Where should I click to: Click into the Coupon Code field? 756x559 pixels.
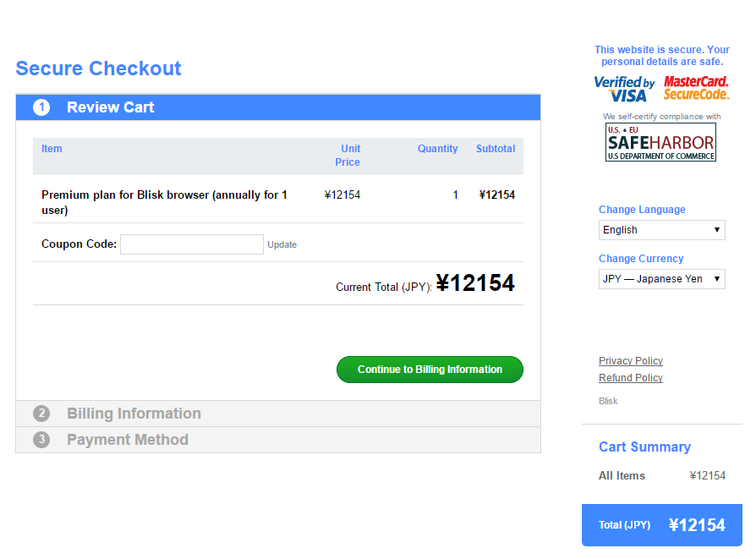(x=192, y=244)
